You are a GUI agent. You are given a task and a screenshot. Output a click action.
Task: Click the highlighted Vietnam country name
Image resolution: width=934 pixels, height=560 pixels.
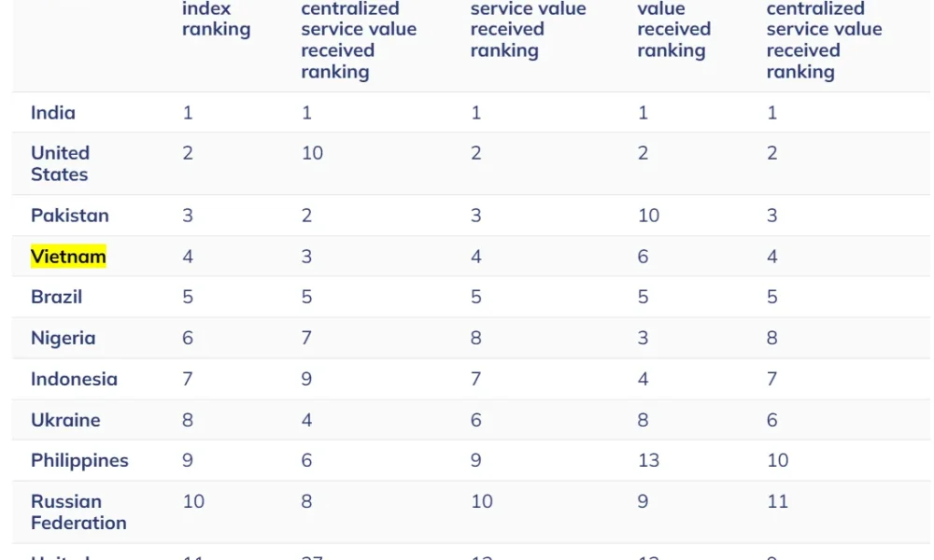[68, 257]
